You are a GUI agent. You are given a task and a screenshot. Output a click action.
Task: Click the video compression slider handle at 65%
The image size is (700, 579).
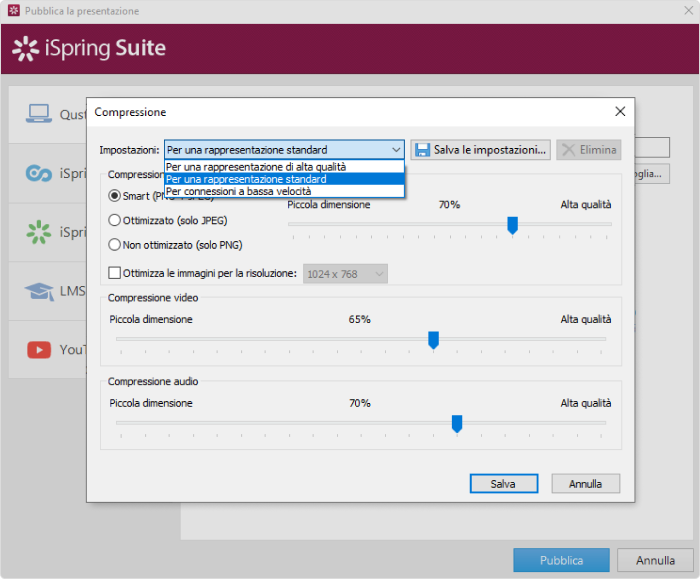tap(433, 340)
